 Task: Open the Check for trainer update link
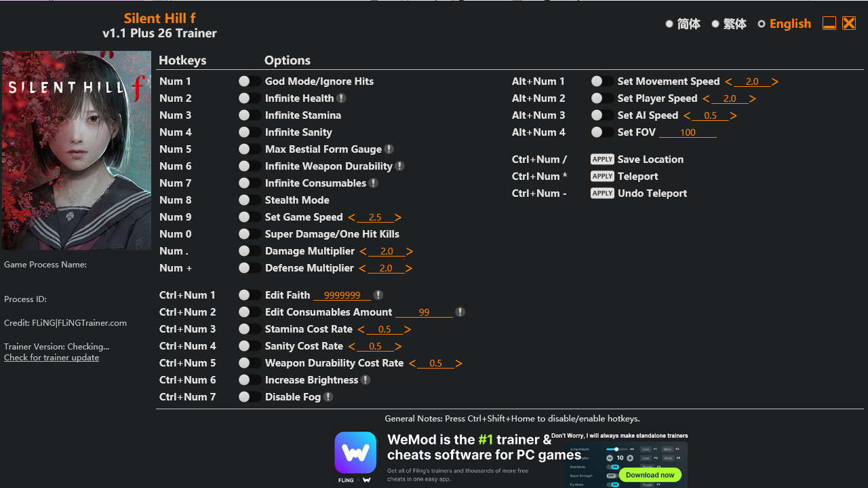pyautogui.click(x=52, y=358)
